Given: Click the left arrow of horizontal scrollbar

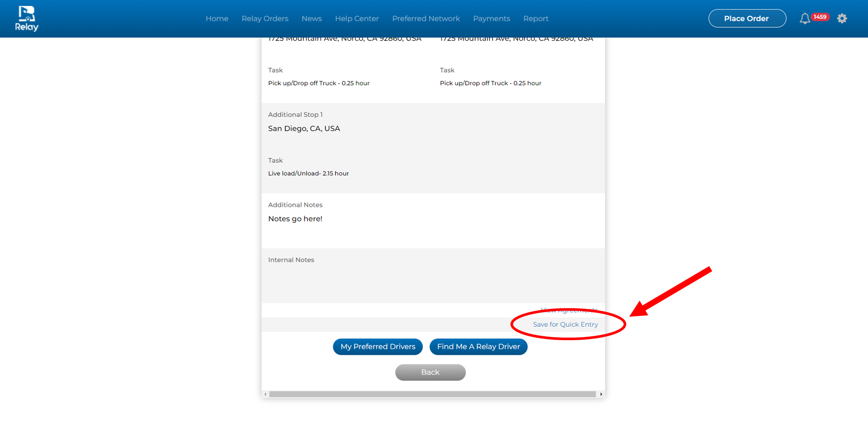Looking at the screenshot, I should point(266,394).
